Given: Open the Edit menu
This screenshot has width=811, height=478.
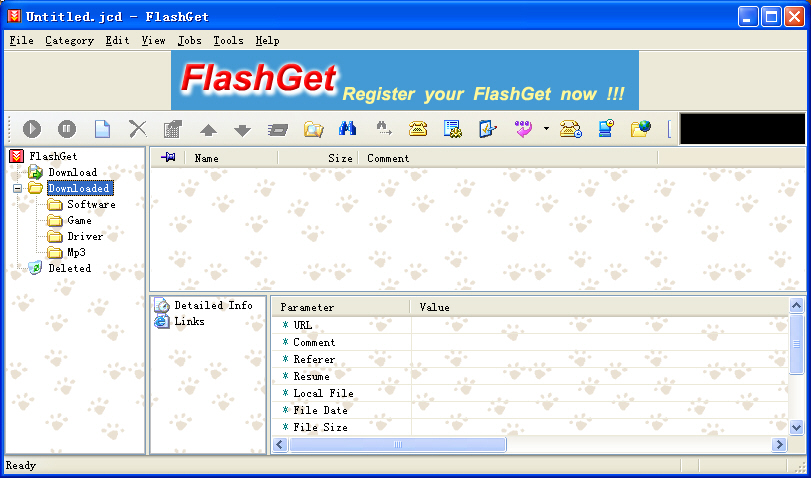Looking at the screenshot, I should [117, 40].
